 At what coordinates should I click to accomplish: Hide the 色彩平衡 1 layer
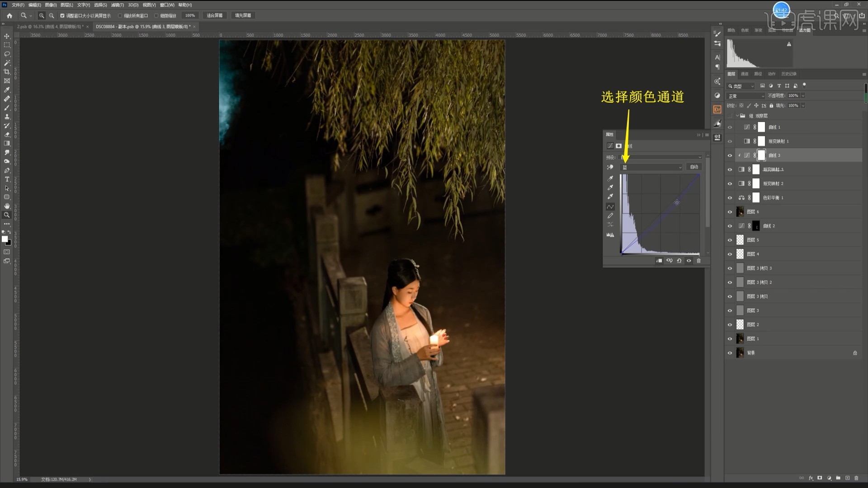pos(730,198)
